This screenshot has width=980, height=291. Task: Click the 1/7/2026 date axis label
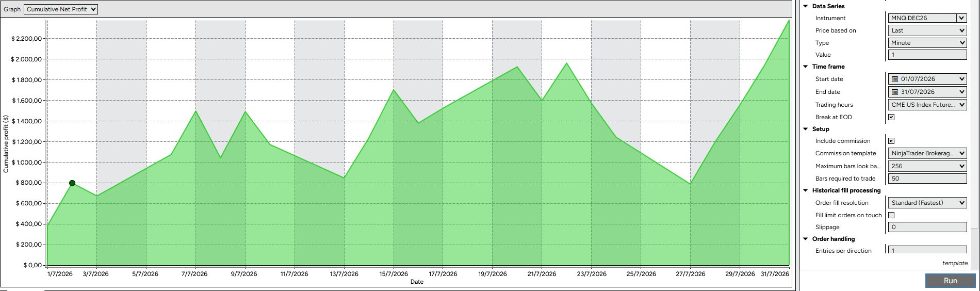click(x=59, y=274)
